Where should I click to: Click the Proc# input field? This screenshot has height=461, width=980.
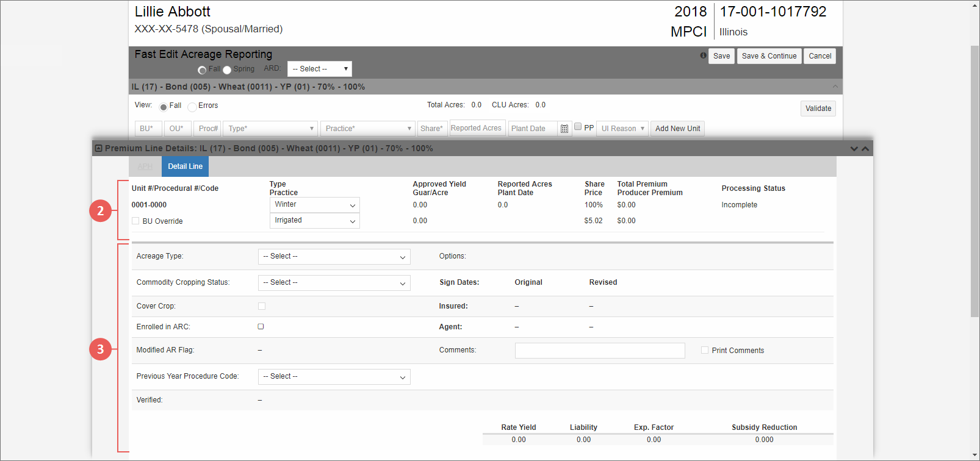coord(208,129)
